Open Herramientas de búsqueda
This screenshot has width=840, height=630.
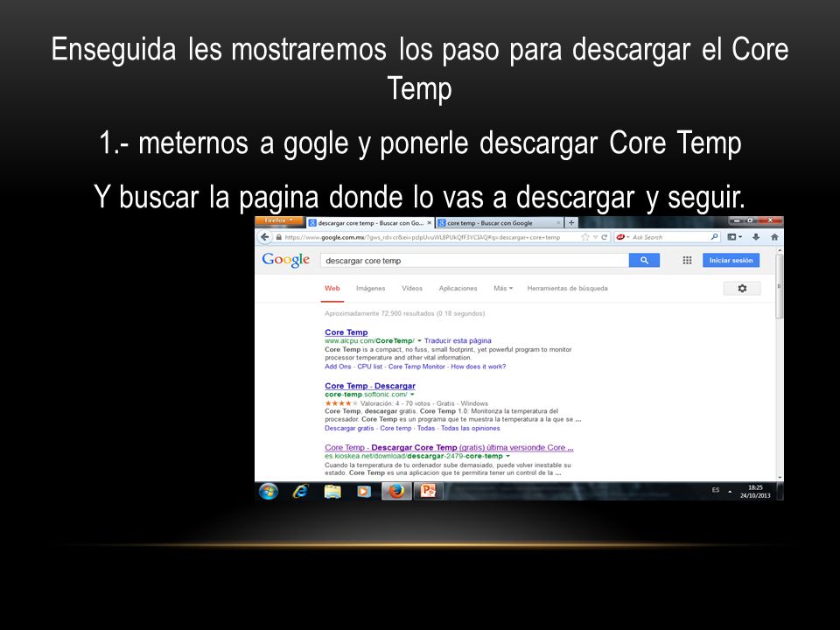(567, 288)
